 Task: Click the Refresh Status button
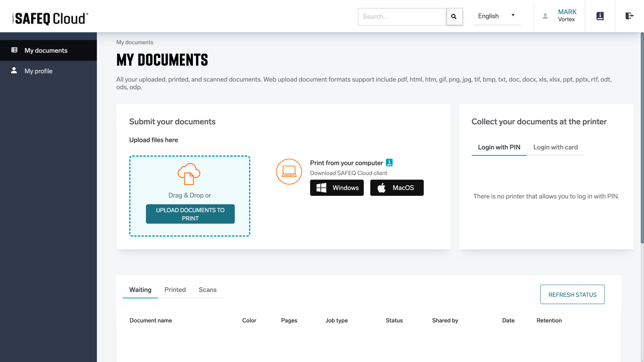point(572,295)
